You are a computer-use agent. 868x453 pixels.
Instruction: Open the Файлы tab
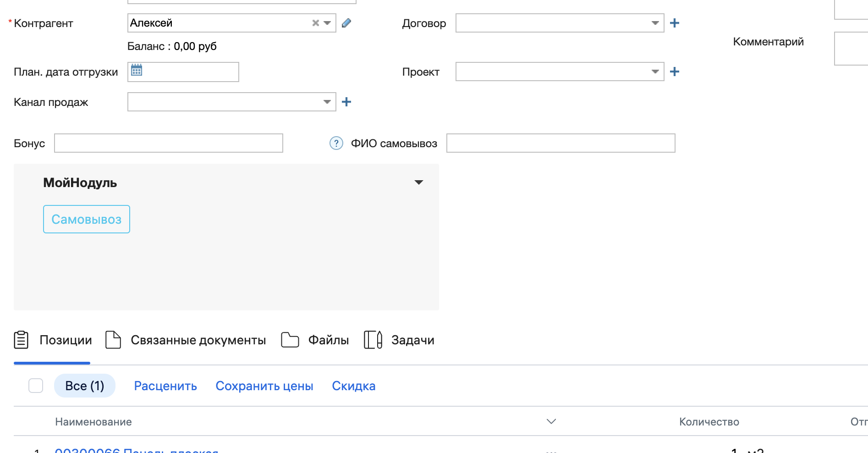(328, 340)
